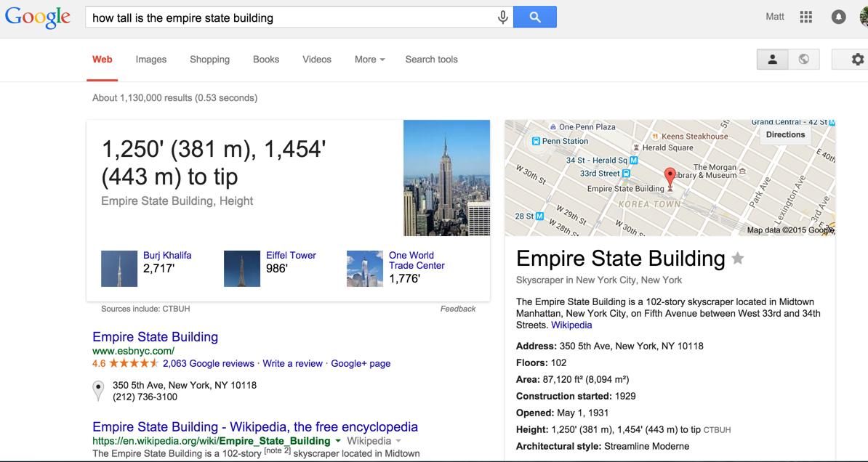
Task: Open the Burj Khalifa thumbnail image
Action: click(x=119, y=268)
